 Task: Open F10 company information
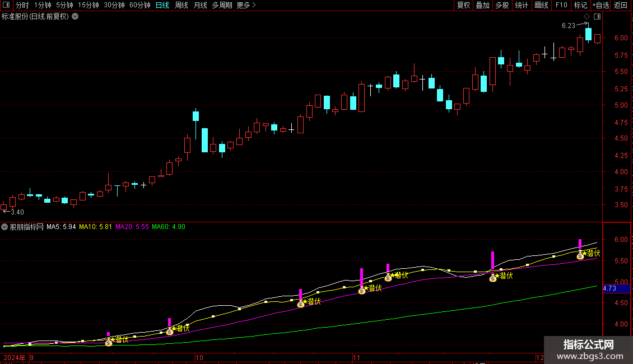point(561,5)
